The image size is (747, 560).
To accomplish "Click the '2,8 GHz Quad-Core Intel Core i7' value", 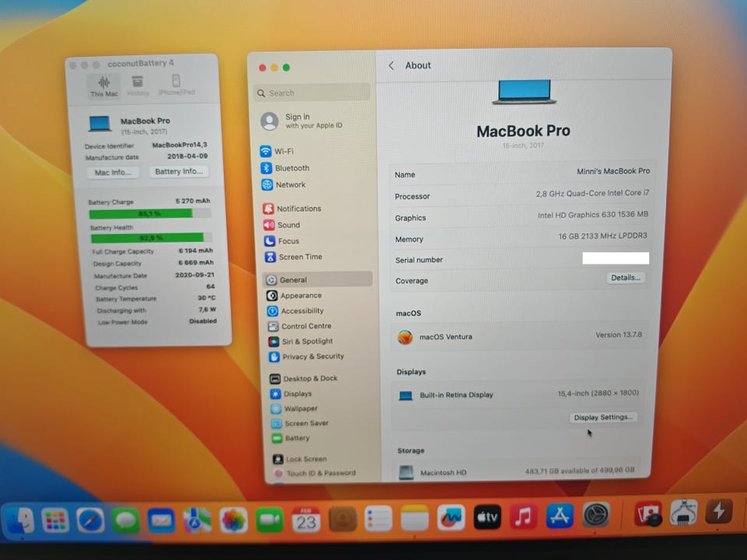I will tap(592, 194).
